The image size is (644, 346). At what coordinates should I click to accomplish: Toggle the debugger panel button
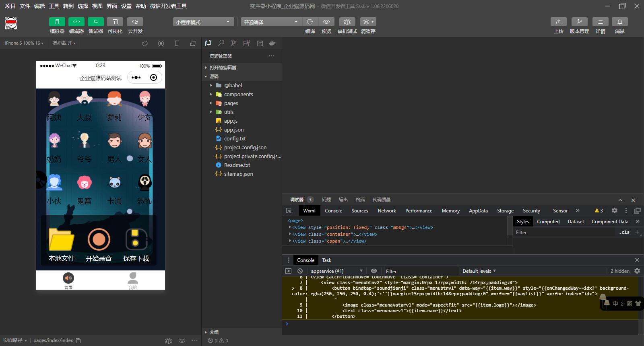(x=95, y=22)
